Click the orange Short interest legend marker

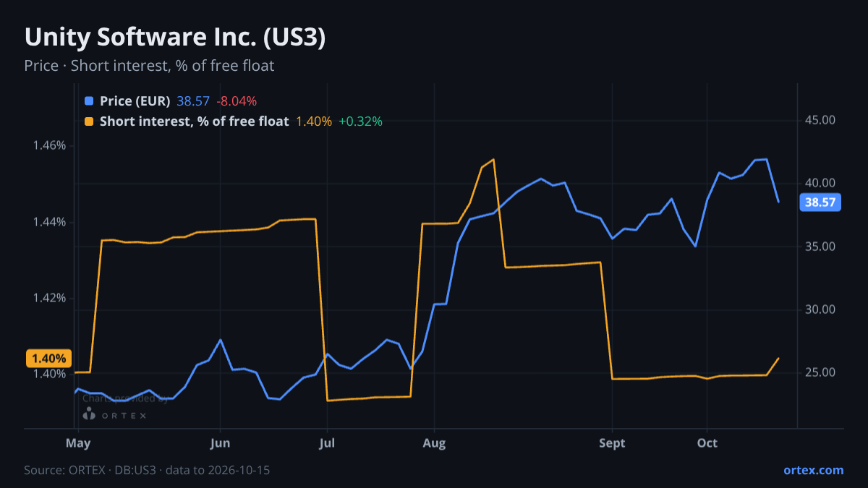click(x=89, y=121)
